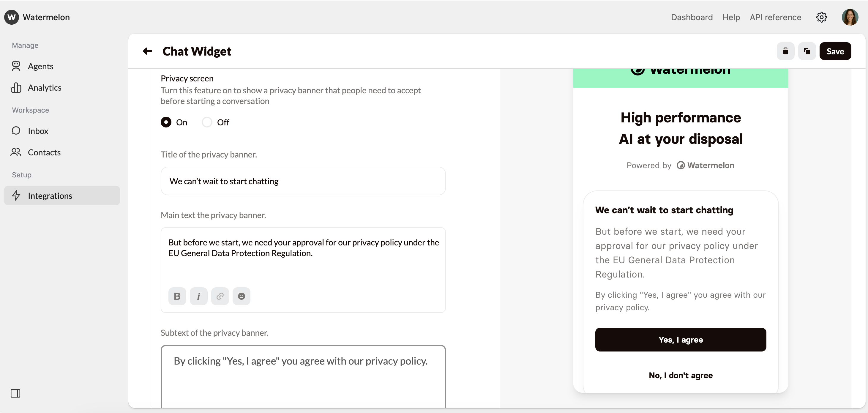Apply italic formatting to banner text
Image resolution: width=868 pixels, height=413 pixels.
[198, 296]
